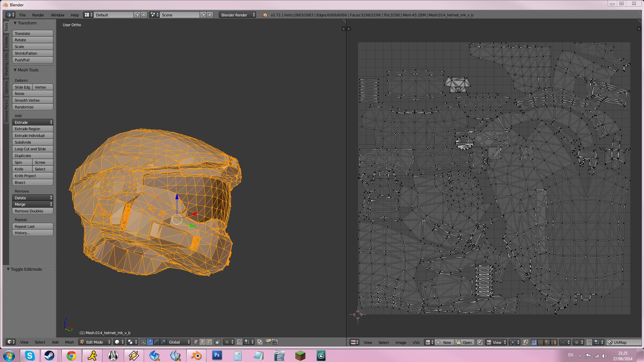Screen dimensions: 644x362
Task: Select face select mode in 3D view header
Action: [209, 342]
